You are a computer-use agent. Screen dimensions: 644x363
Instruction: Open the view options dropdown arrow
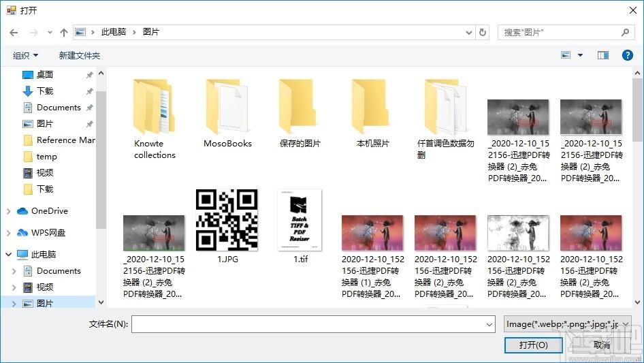pyautogui.click(x=580, y=55)
